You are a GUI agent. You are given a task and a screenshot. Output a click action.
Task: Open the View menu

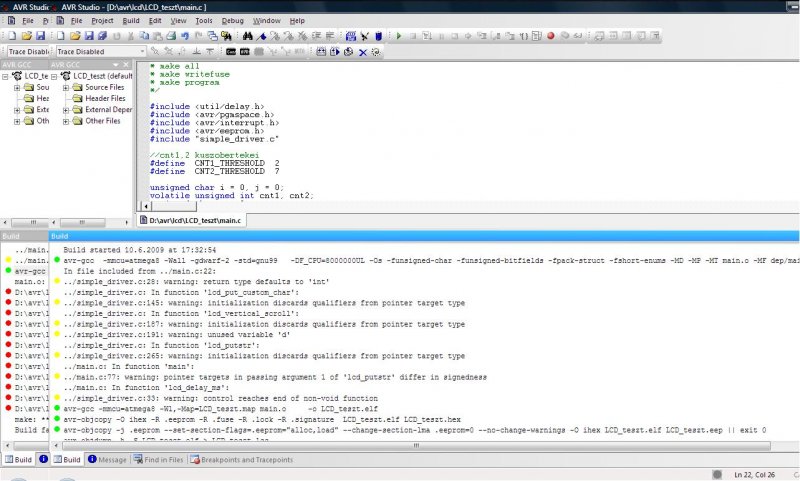pyautogui.click(x=178, y=20)
